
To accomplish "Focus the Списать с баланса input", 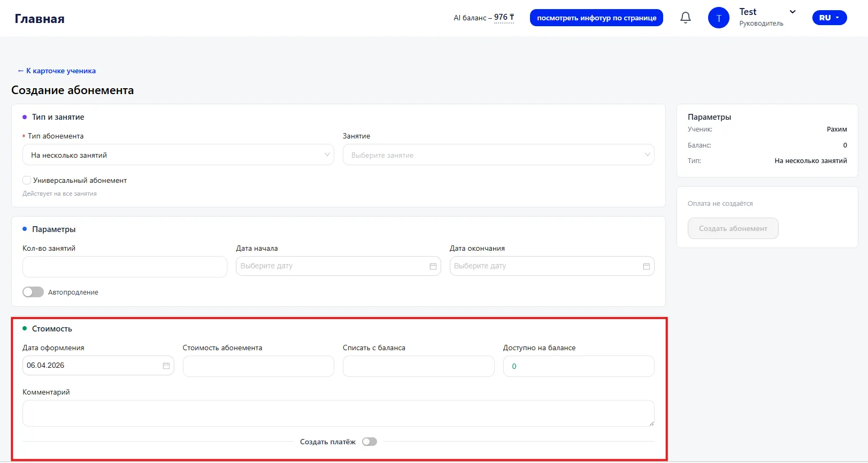I will (419, 366).
